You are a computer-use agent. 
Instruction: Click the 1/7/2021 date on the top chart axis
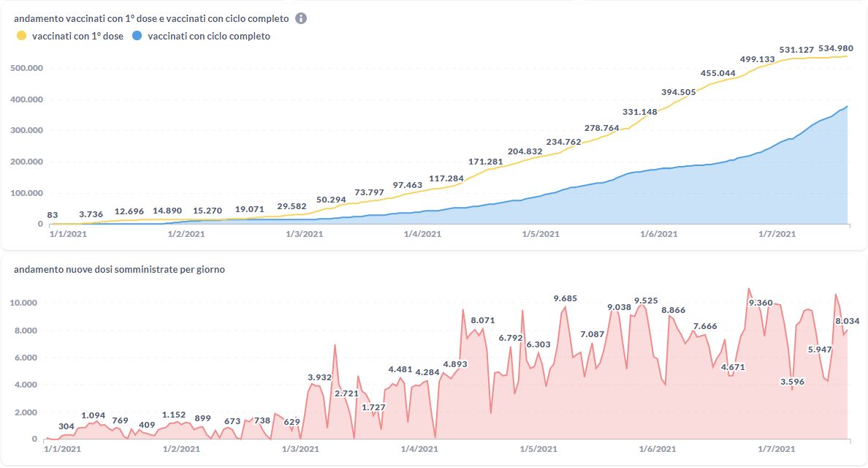[777, 234]
